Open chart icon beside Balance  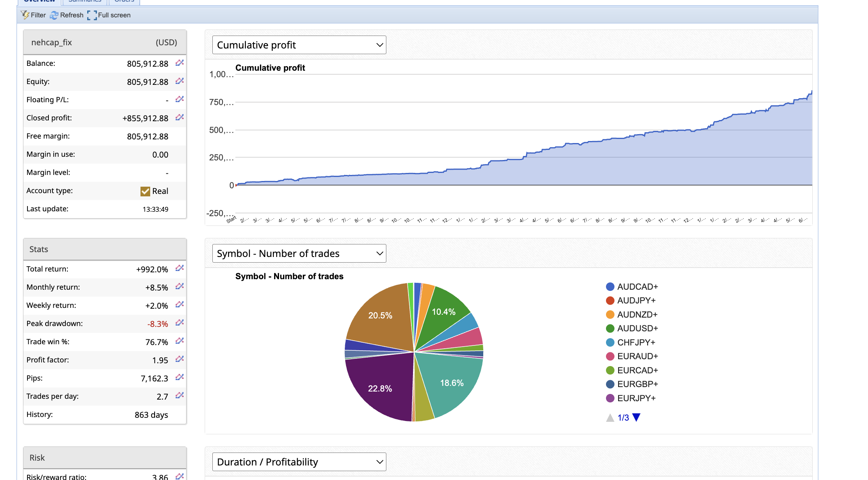tap(180, 63)
